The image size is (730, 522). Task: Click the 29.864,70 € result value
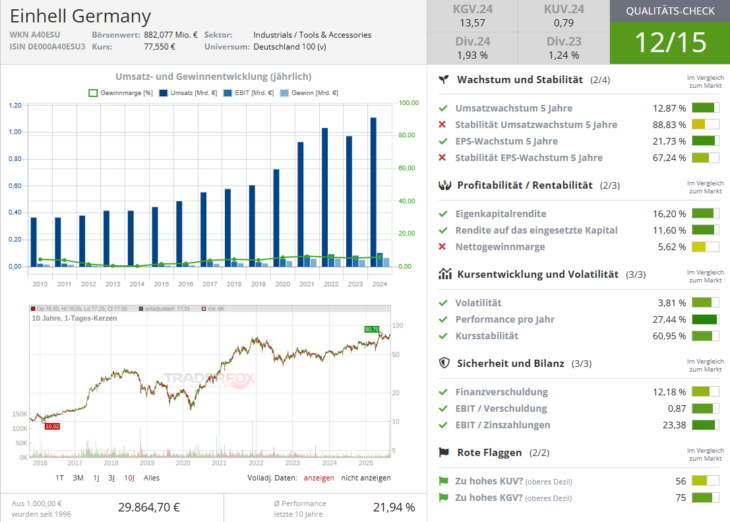149,507
